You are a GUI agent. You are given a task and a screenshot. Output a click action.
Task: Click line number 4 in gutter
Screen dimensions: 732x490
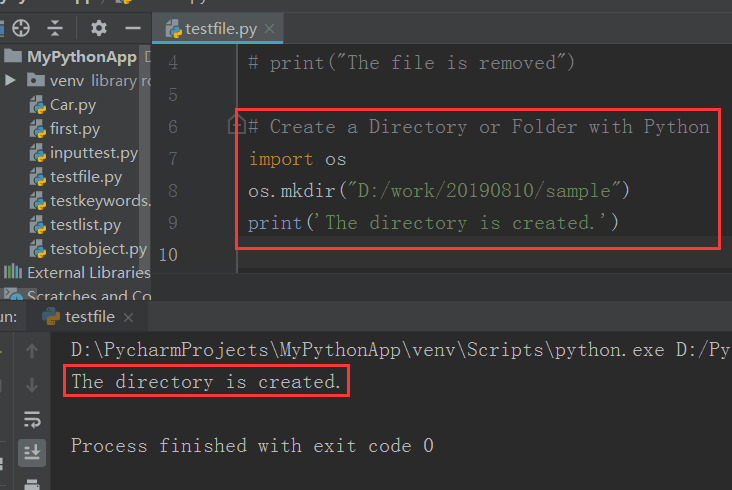pyautogui.click(x=173, y=63)
